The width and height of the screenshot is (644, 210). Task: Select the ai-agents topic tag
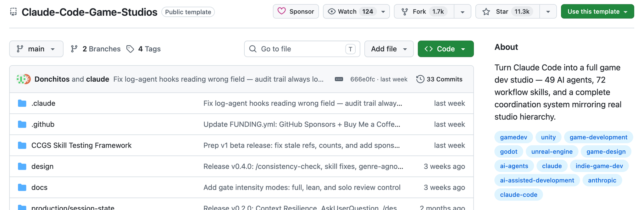pyautogui.click(x=514, y=166)
